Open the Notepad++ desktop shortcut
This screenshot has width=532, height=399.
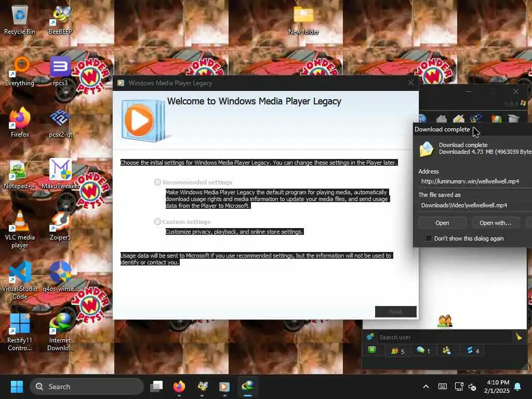(20, 175)
